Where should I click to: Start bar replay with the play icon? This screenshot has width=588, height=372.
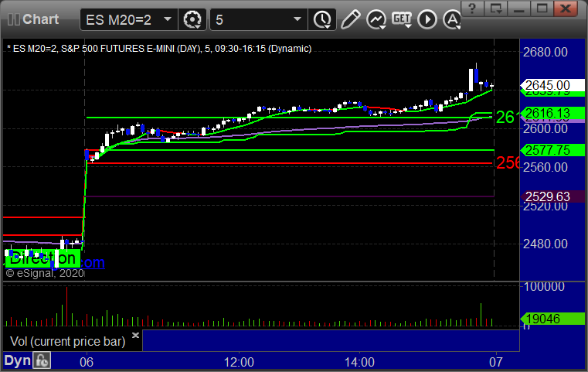pos(427,19)
